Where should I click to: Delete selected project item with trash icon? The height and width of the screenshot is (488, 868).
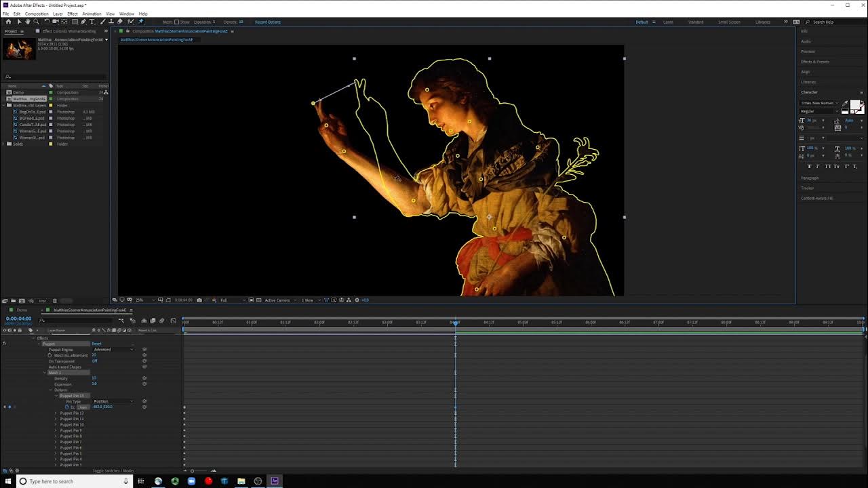(x=55, y=301)
